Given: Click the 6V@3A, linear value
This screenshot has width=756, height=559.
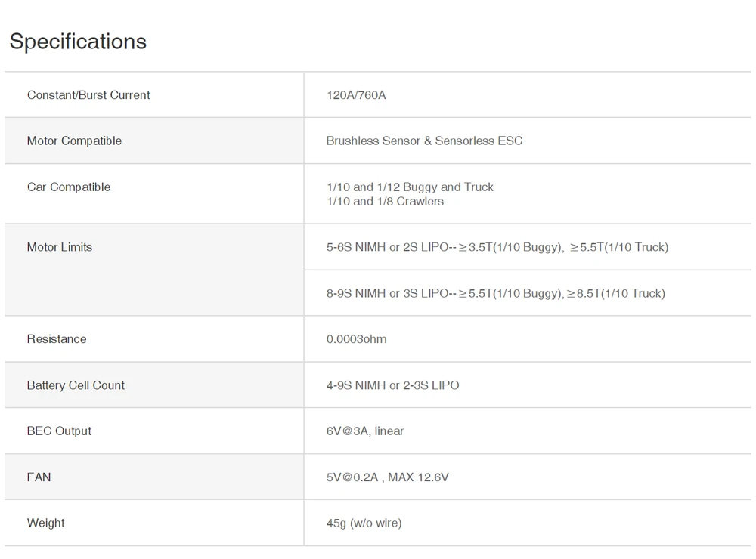Looking at the screenshot, I should tap(365, 431).
